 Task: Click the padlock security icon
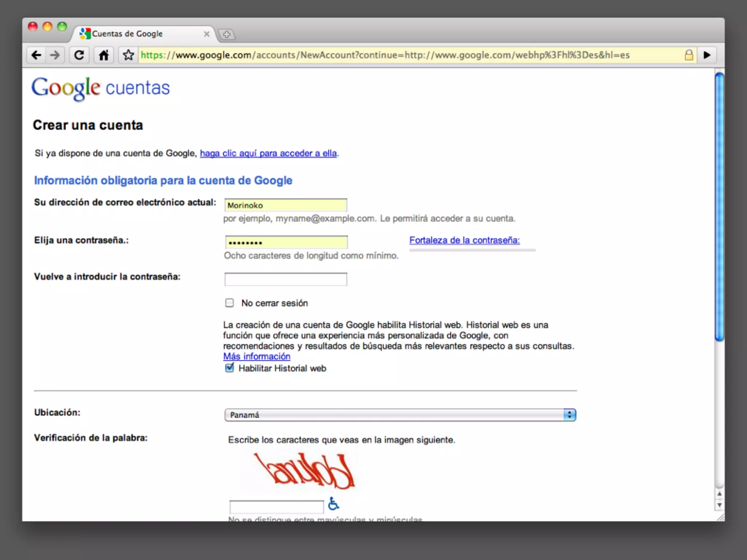(x=689, y=55)
